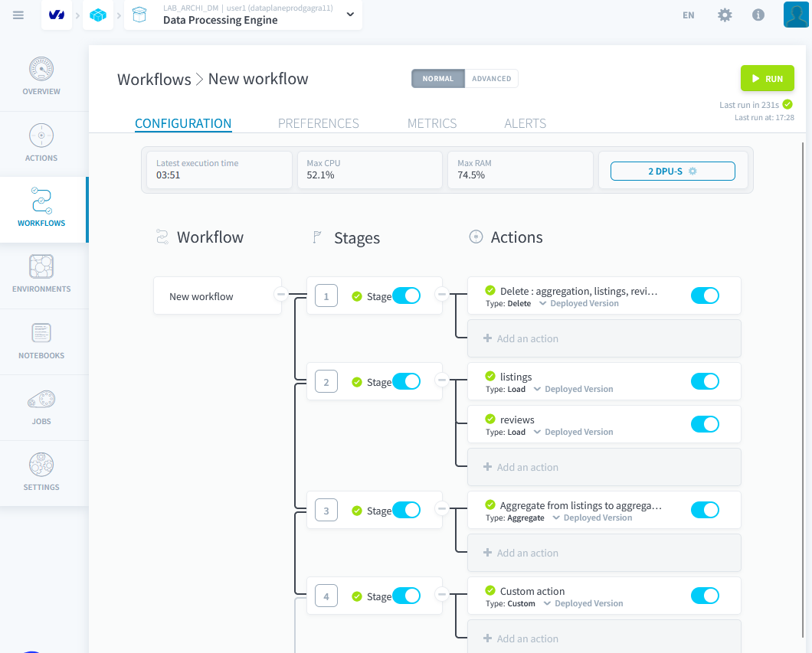Toggle off the reviews load action
The image size is (812, 653).
point(705,424)
